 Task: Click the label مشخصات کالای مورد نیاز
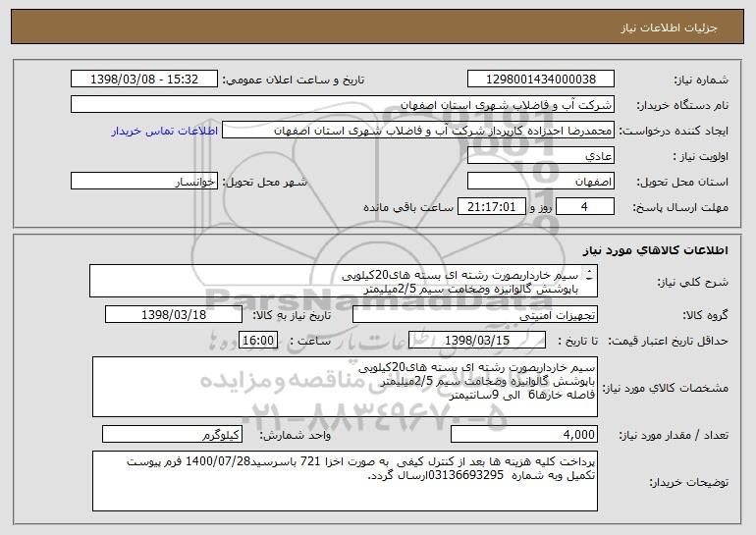point(667,388)
